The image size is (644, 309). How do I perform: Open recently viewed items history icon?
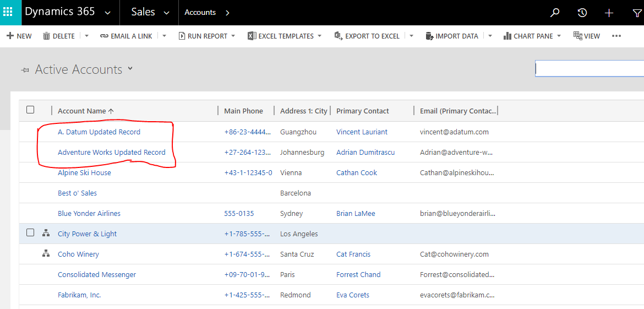[x=582, y=13]
